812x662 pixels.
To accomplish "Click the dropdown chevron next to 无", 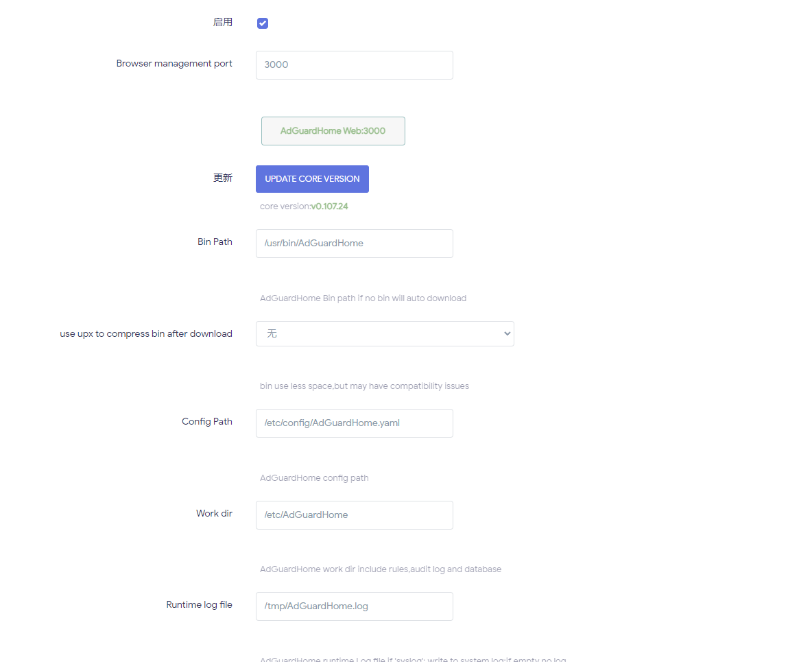I will (506, 333).
